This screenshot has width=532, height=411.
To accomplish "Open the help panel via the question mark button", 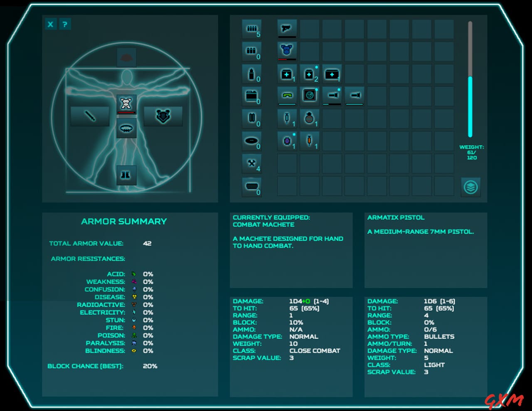I will coord(65,24).
